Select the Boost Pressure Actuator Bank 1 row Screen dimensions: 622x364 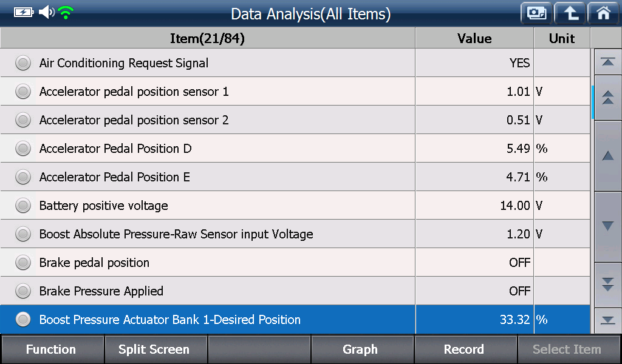pos(295,319)
